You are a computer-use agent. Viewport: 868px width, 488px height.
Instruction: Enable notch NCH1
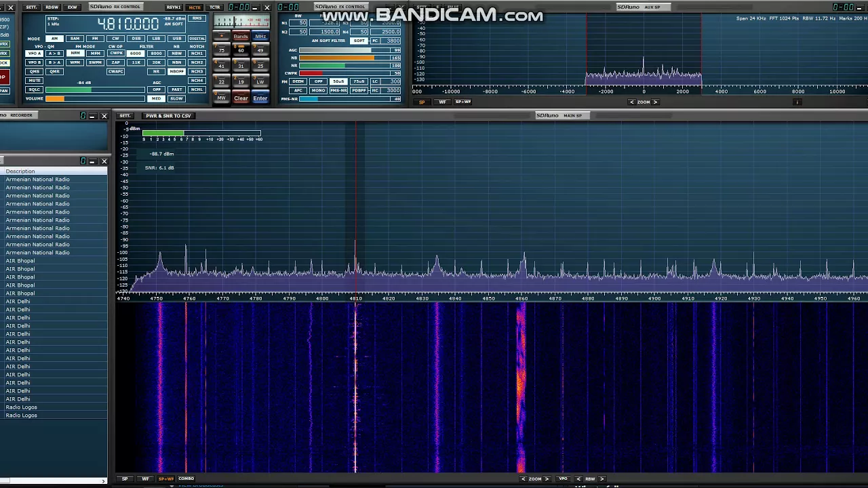[x=197, y=54]
